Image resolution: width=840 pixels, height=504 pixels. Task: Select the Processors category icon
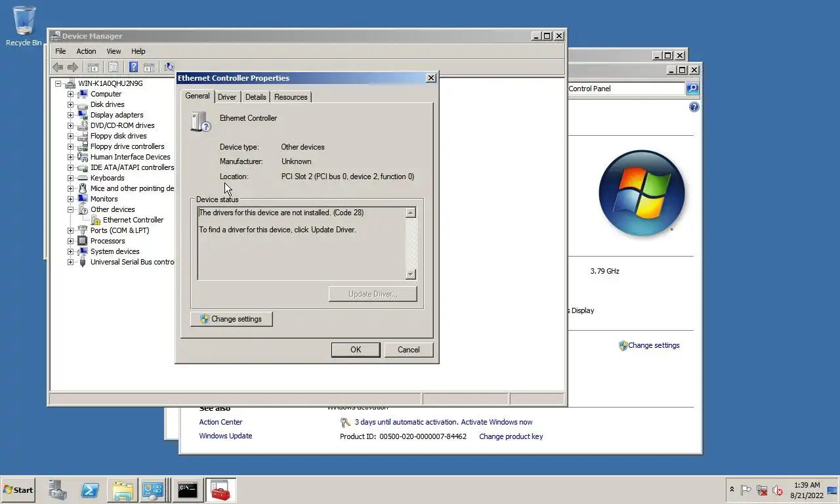(x=83, y=241)
